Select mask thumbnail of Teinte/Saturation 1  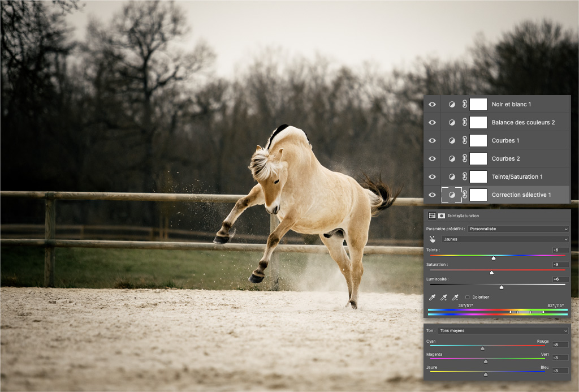click(478, 177)
